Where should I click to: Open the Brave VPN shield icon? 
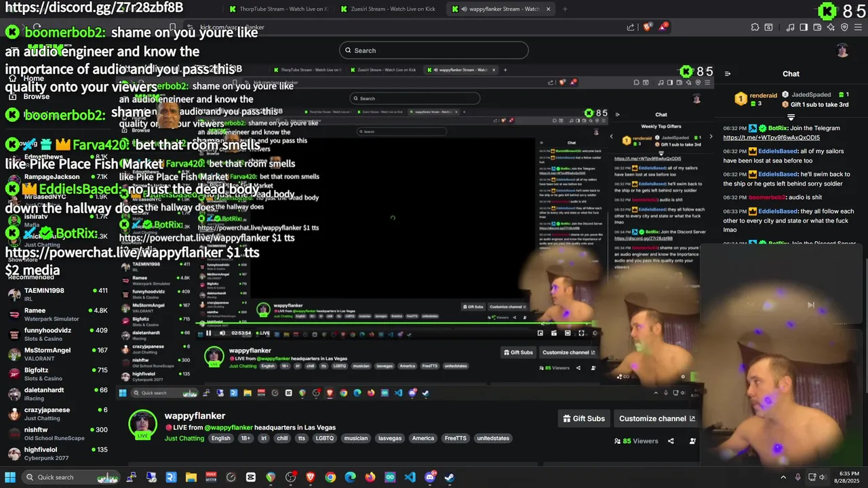click(x=844, y=27)
